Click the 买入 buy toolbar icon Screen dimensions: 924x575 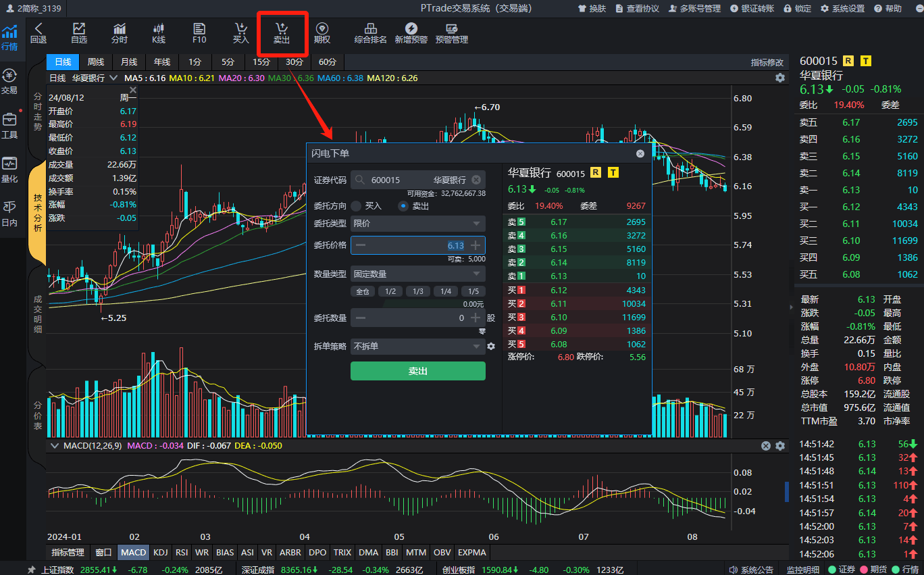(240, 32)
